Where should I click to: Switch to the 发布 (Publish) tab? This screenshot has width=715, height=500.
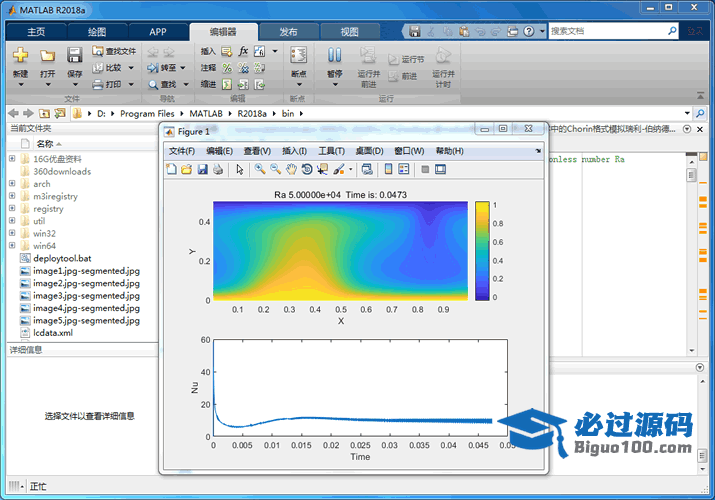click(288, 32)
